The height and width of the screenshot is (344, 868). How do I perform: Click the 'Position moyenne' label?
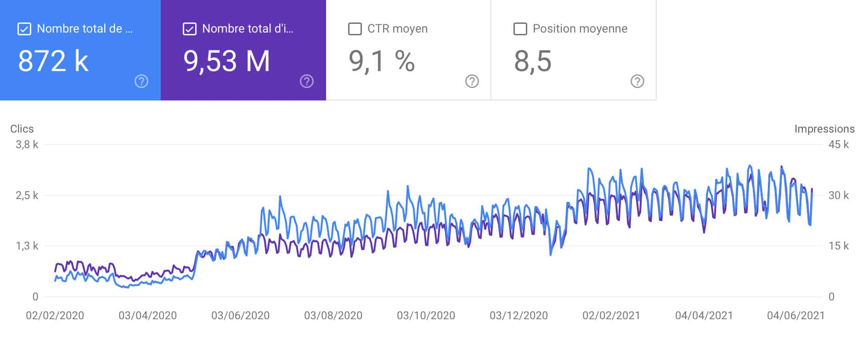(x=580, y=29)
